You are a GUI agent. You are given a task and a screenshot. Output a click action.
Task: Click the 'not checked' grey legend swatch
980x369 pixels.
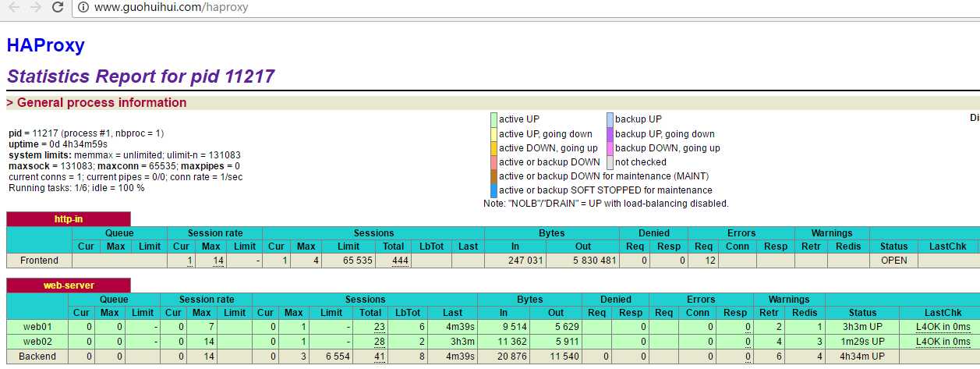coord(610,161)
